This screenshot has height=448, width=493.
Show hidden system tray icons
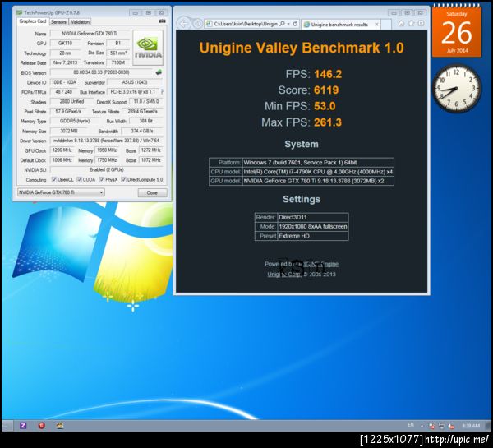coord(422,426)
